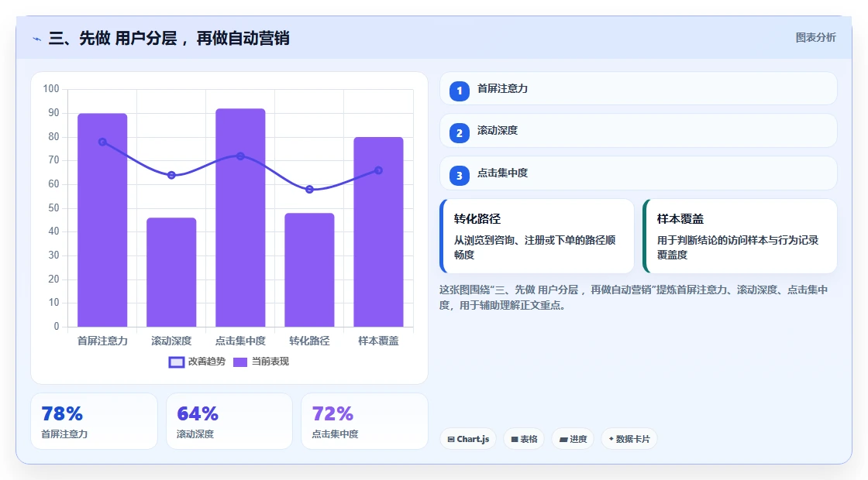Click the 样本覆盖 x-axis label
The image size is (868, 480).
379,341
